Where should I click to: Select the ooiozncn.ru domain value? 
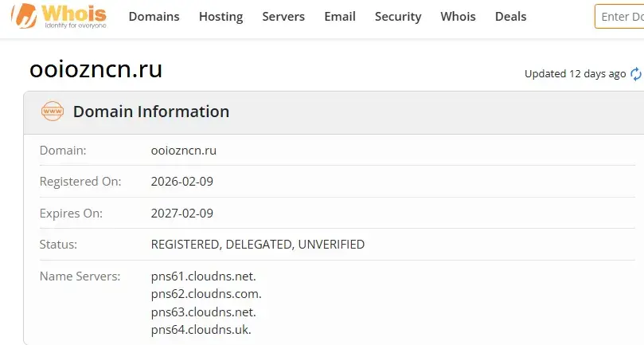[184, 151]
